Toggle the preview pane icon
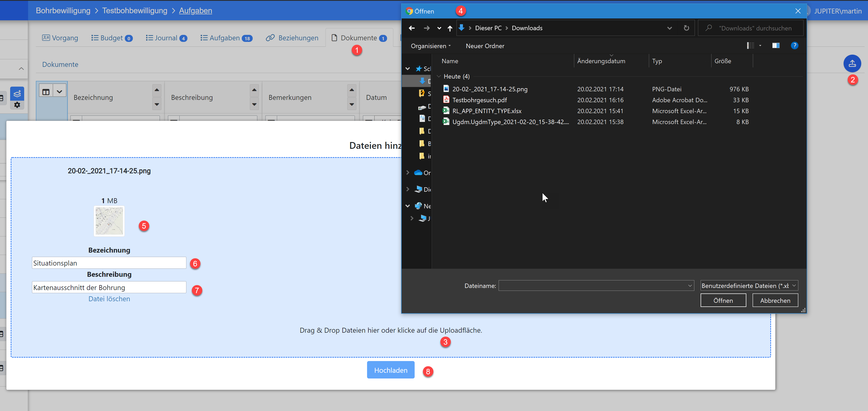The height and width of the screenshot is (411, 868). (x=776, y=46)
